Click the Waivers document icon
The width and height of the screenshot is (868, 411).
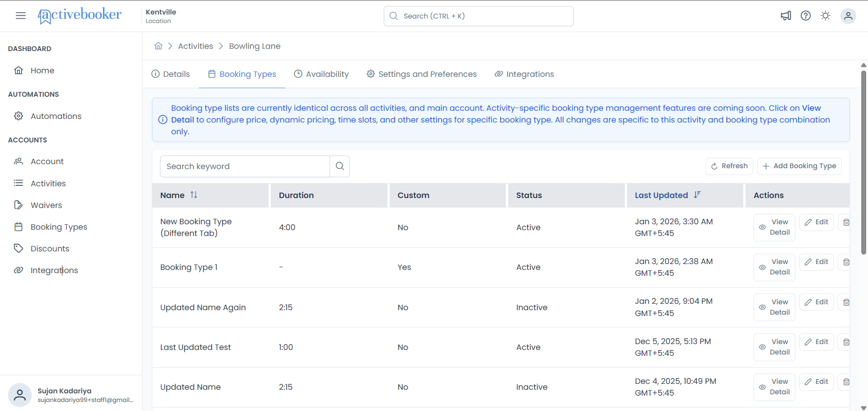pos(19,205)
